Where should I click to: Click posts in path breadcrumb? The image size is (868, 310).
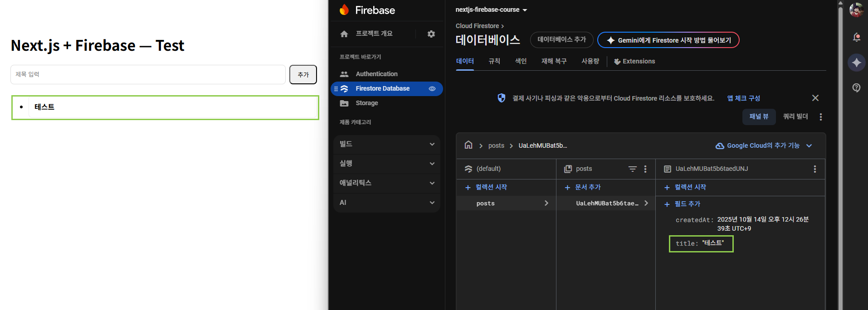pos(496,145)
